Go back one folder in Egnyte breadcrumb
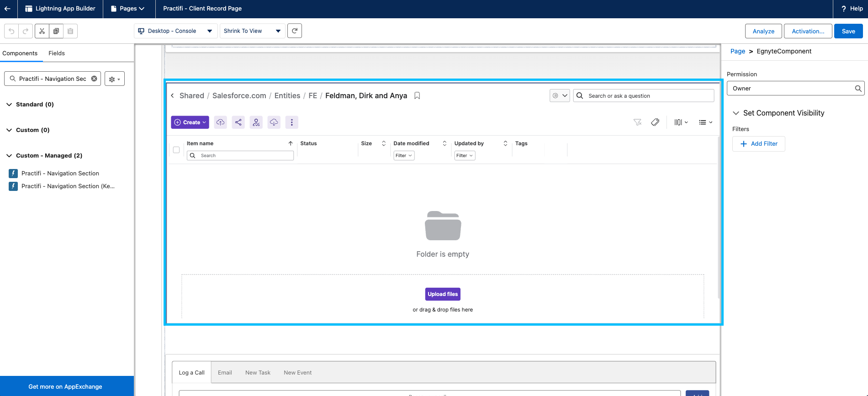 (x=172, y=96)
